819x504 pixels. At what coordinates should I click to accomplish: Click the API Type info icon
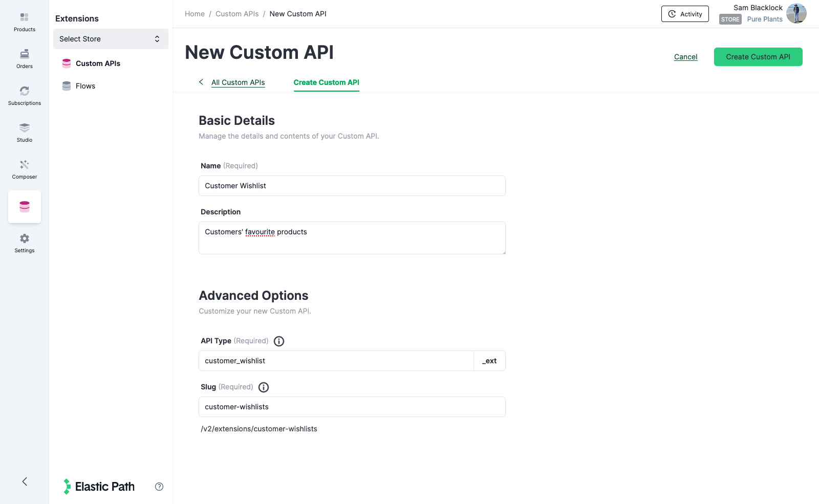pos(279,341)
